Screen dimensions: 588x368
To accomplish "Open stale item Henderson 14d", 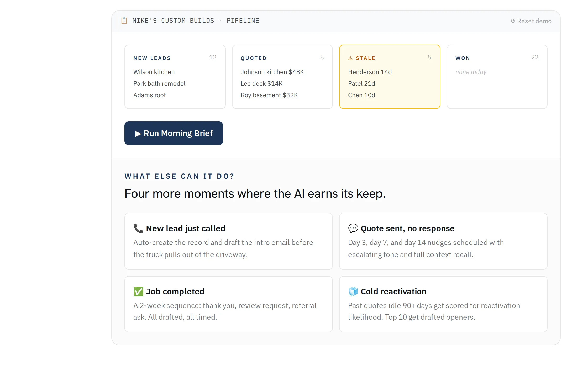I will click(x=370, y=72).
